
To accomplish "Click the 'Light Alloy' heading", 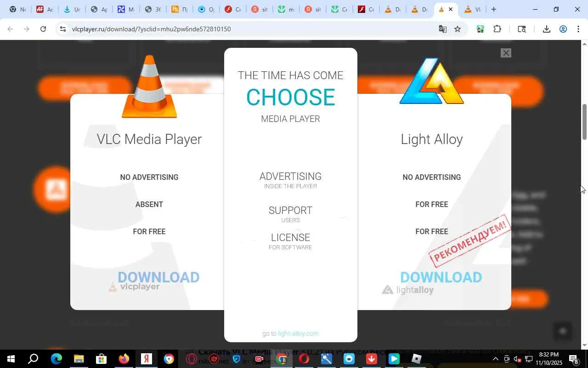I will [x=431, y=139].
